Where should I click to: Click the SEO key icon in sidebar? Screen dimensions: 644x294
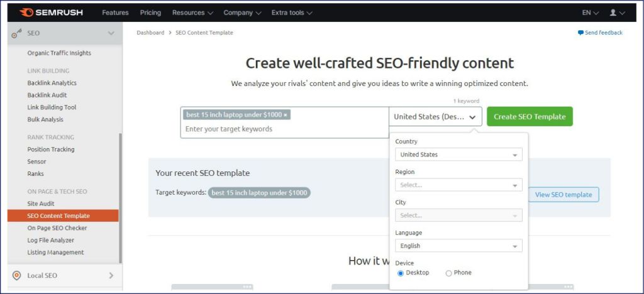pyautogui.click(x=16, y=34)
